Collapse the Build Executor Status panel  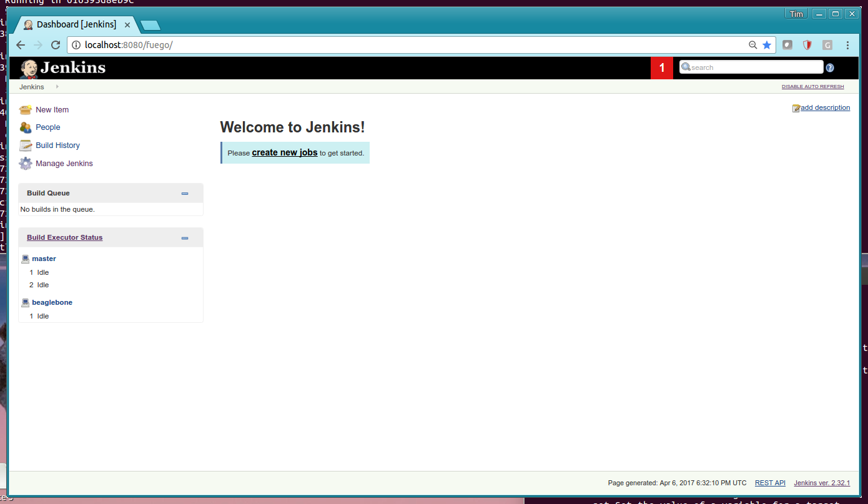click(x=185, y=238)
